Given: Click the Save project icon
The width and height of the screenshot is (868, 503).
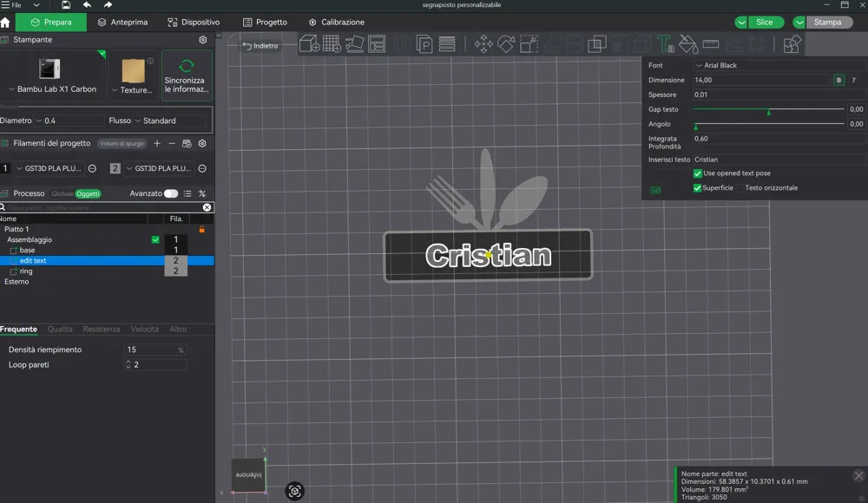Looking at the screenshot, I should (65, 5).
